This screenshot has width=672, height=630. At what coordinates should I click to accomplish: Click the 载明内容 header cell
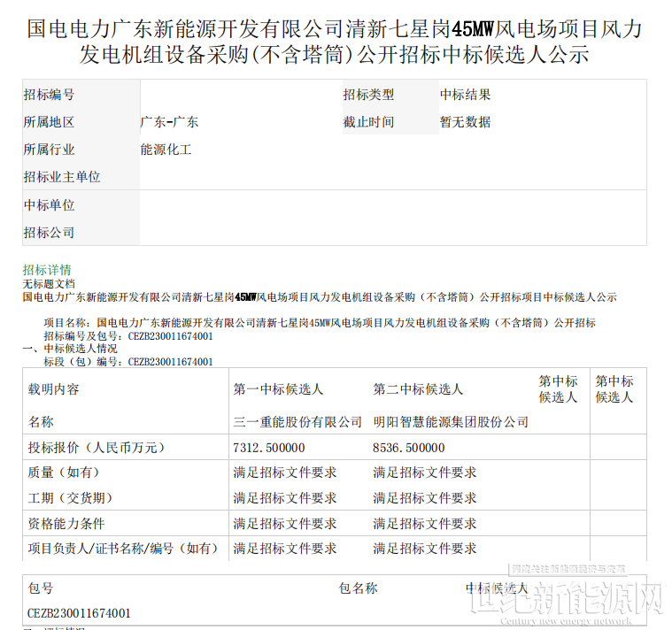point(54,389)
